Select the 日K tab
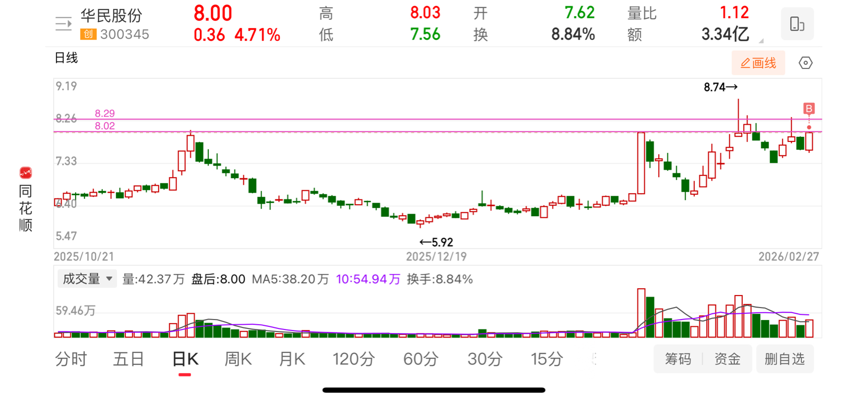 [185, 359]
